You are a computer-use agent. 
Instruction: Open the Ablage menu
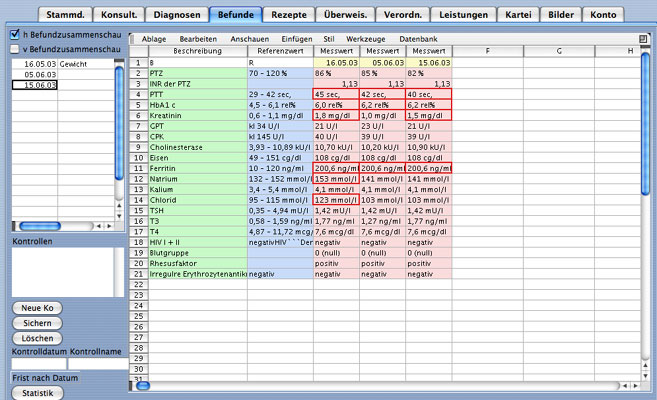pyautogui.click(x=154, y=39)
